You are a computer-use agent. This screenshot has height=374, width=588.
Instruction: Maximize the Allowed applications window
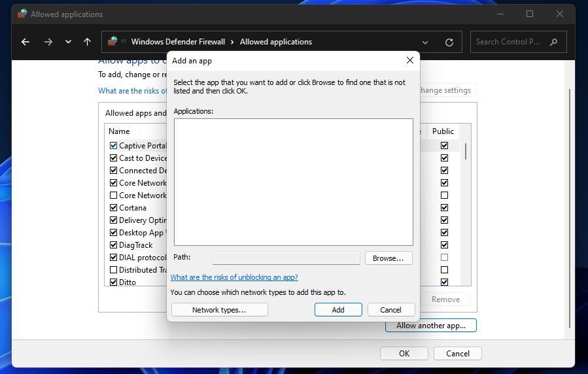coord(530,14)
